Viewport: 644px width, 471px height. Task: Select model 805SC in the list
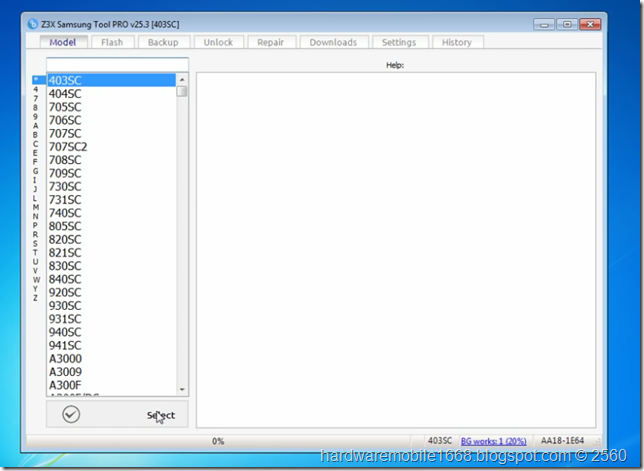tap(111, 226)
